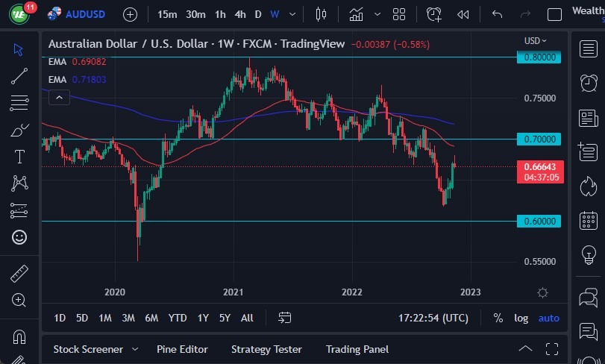Expand the Stock Screener dropdown arrow
The height and width of the screenshot is (364, 605).
(x=135, y=349)
